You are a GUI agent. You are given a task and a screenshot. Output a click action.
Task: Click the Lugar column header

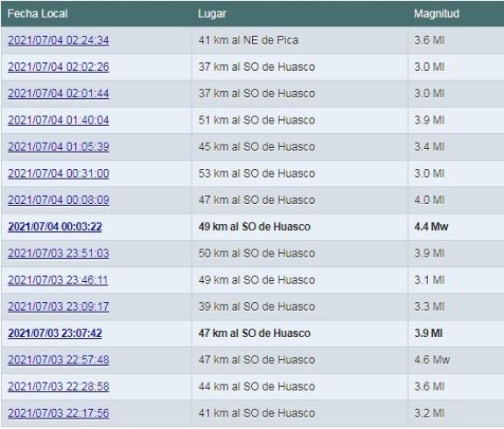coord(212,14)
